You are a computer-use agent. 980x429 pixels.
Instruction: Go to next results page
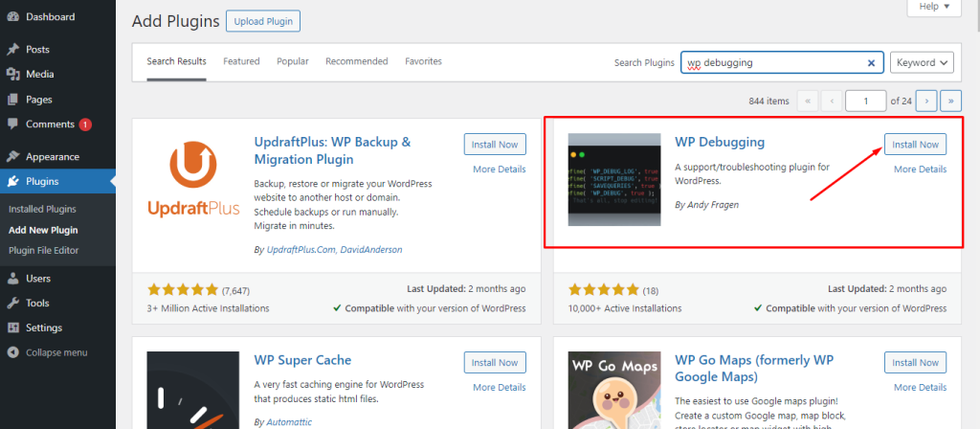(926, 101)
